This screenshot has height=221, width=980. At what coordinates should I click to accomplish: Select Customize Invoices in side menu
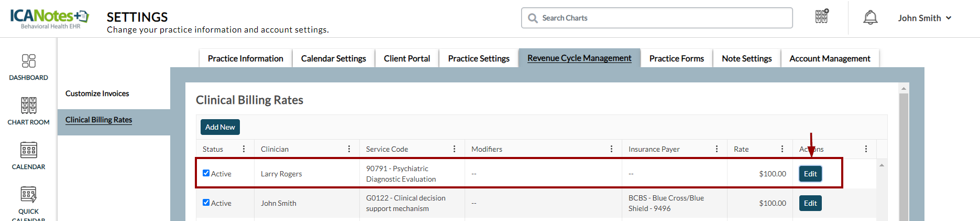97,93
